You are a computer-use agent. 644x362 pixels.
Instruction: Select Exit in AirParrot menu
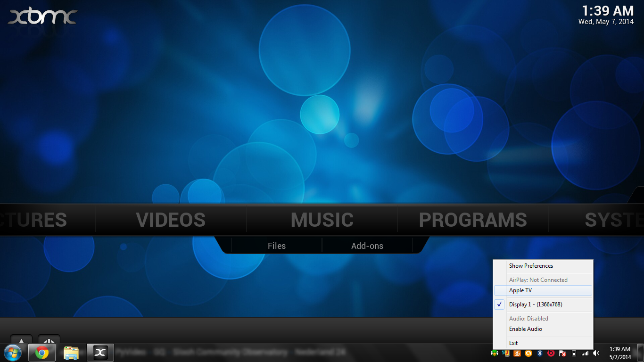543,343
